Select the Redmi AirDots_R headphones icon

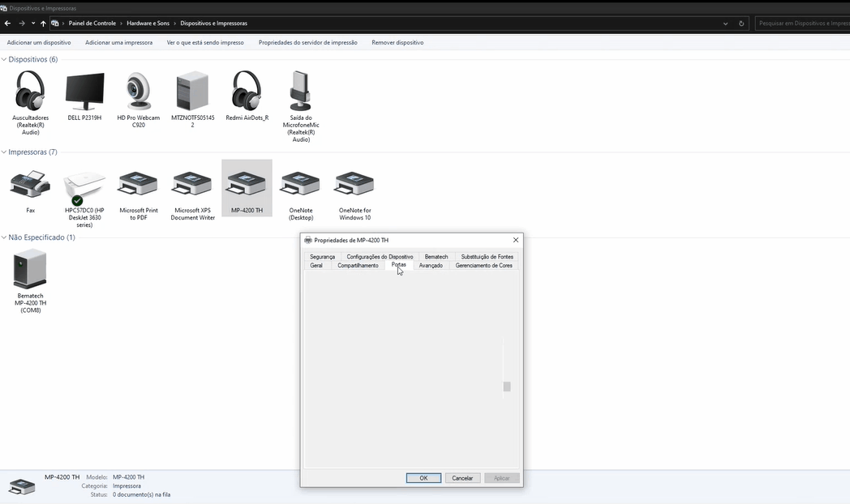(247, 91)
